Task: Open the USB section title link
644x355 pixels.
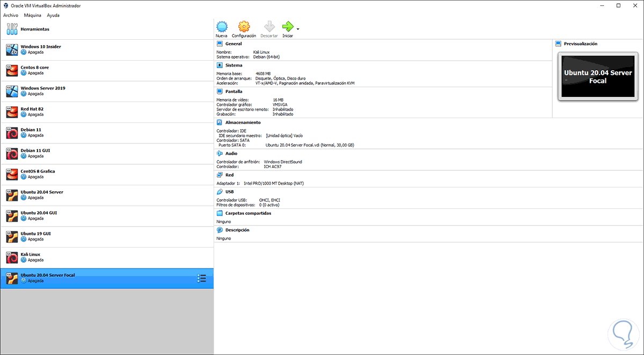Action: [230, 191]
